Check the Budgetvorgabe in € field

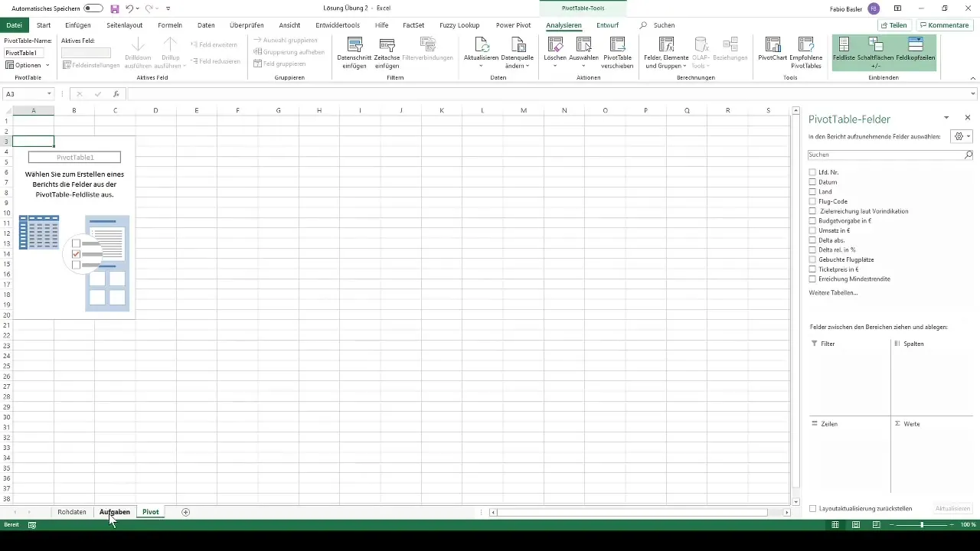pyautogui.click(x=812, y=220)
